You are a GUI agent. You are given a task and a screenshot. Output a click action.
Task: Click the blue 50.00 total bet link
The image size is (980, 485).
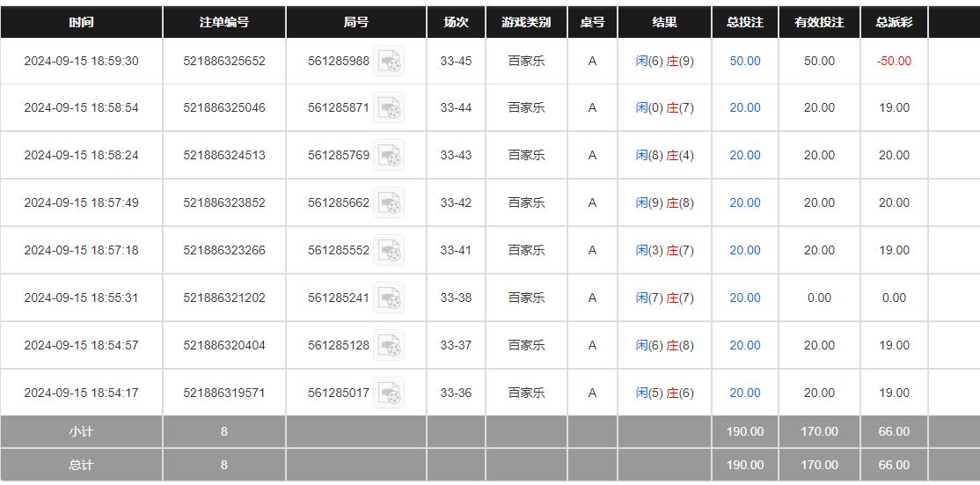(x=745, y=62)
